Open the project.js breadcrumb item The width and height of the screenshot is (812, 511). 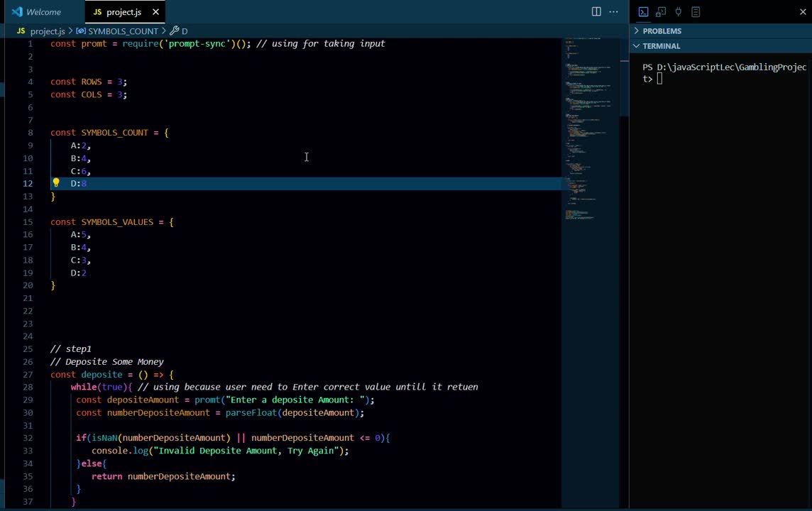point(47,31)
